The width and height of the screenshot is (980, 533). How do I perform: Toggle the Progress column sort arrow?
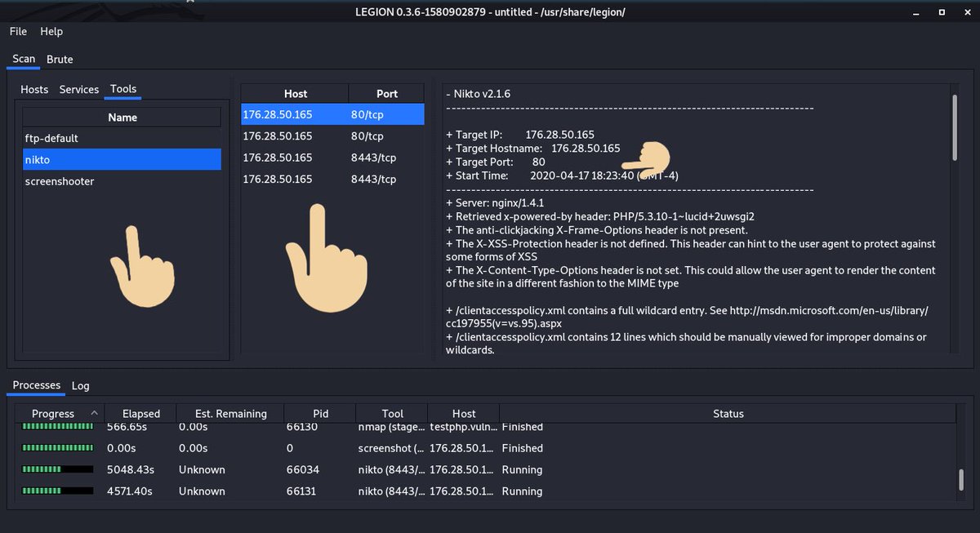click(94, 413)
